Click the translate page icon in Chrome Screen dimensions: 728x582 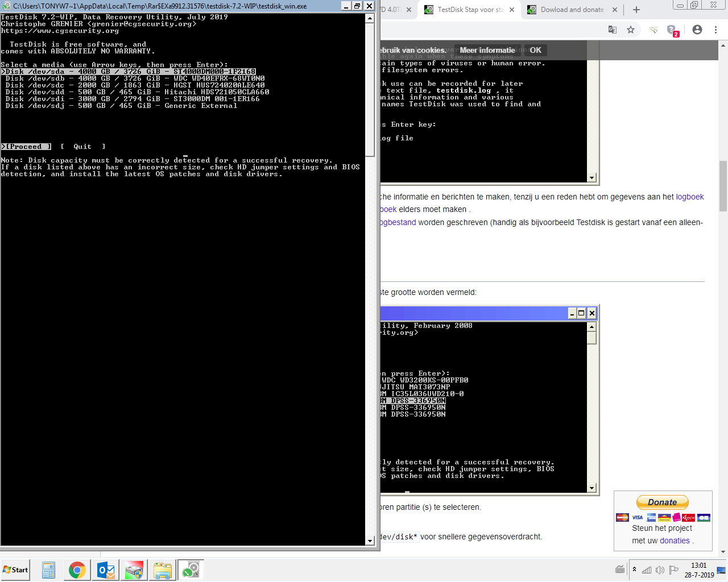613,30
